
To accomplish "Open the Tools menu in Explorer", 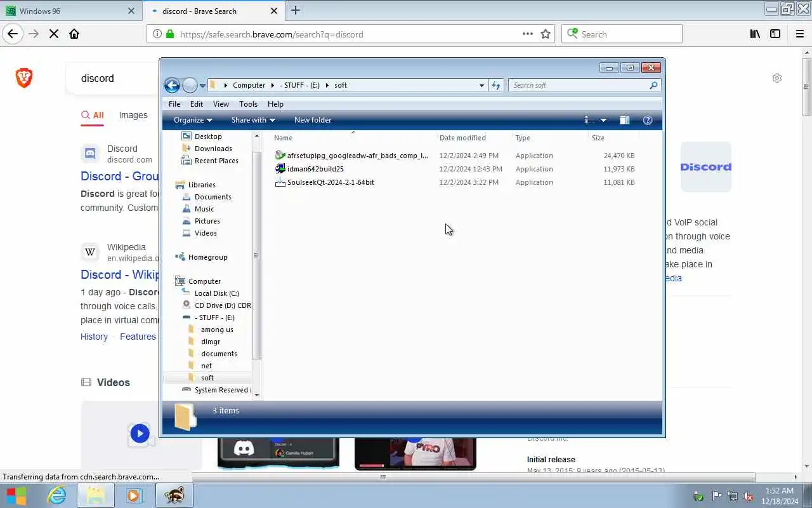I will point(248,104).
